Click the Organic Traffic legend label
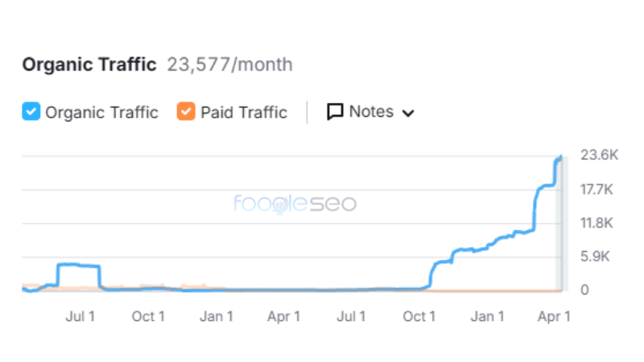This screenshot has width=644, height=362. point(101,113)
